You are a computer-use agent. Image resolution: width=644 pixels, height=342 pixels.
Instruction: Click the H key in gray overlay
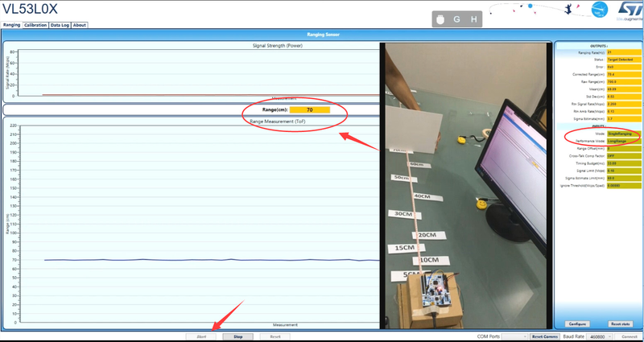point(473,19)
